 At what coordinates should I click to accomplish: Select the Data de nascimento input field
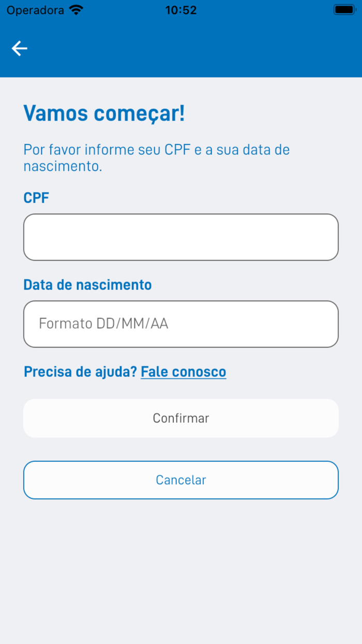click(x=181, y=324)
